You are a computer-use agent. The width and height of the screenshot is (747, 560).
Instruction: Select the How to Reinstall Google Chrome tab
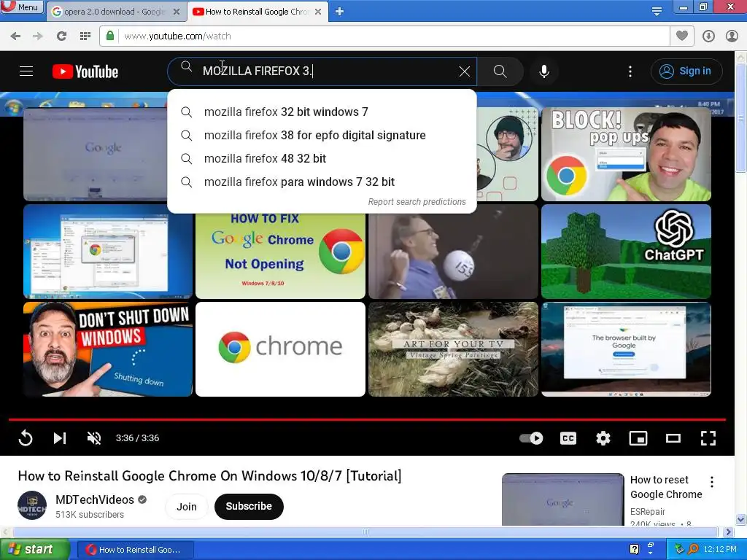pos(256,12)
